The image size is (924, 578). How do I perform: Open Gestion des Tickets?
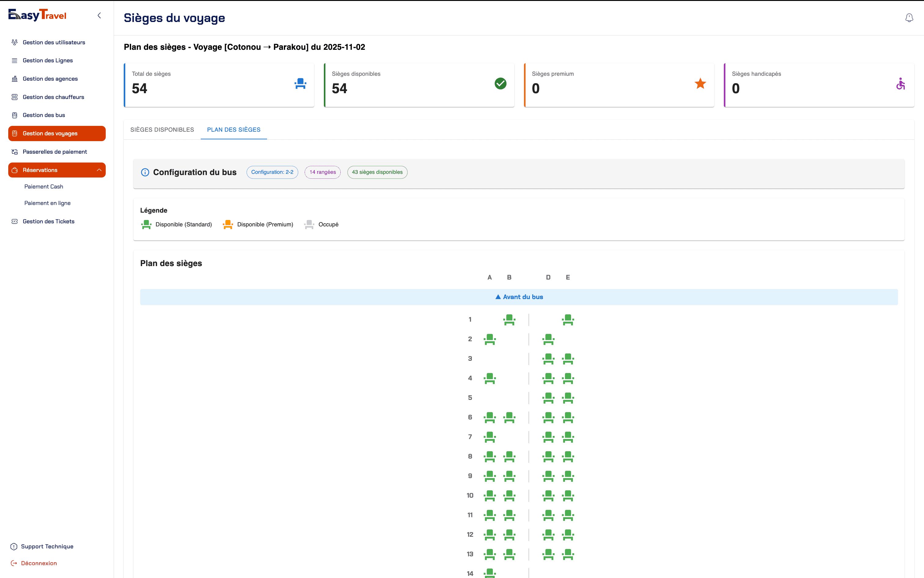pyautogui.click(x=57, y=221)
